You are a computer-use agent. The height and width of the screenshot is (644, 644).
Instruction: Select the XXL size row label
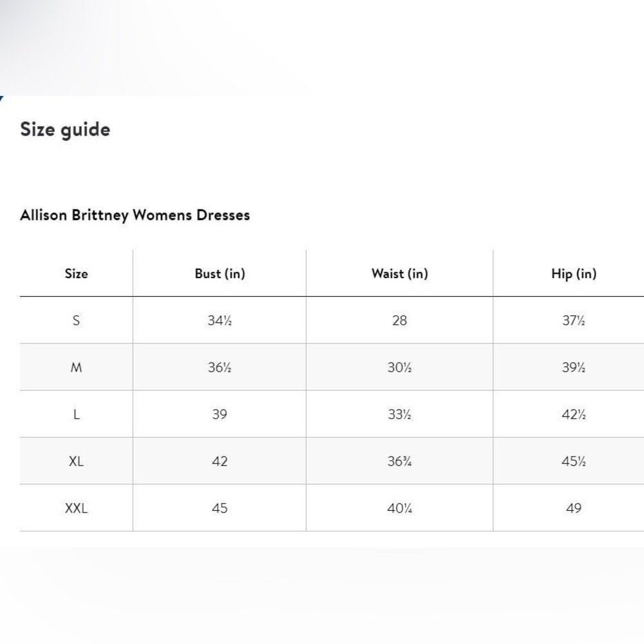[x=77, y=508]
